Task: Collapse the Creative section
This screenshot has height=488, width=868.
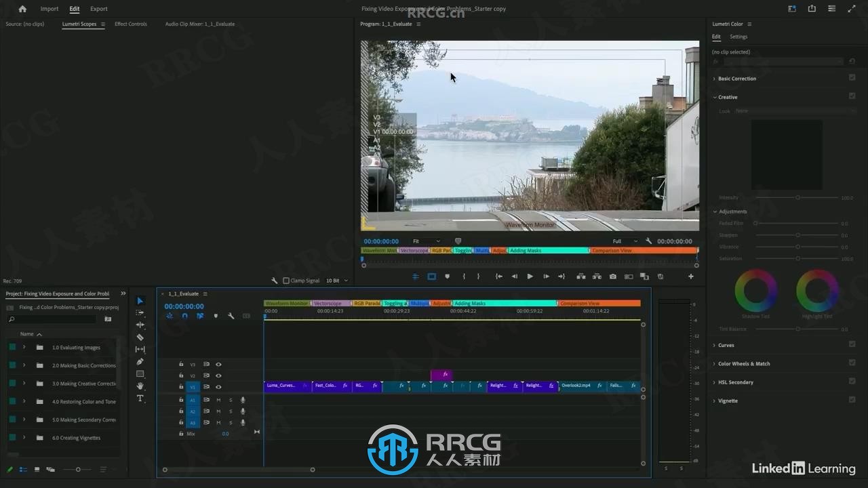Action: coord(714,97)
